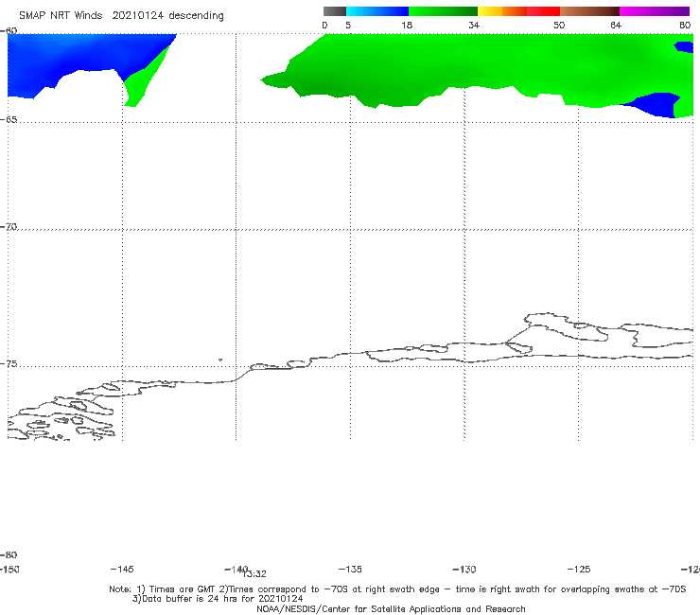Click the longitude label '-145'
700x615 pixels.
(122, 570)
